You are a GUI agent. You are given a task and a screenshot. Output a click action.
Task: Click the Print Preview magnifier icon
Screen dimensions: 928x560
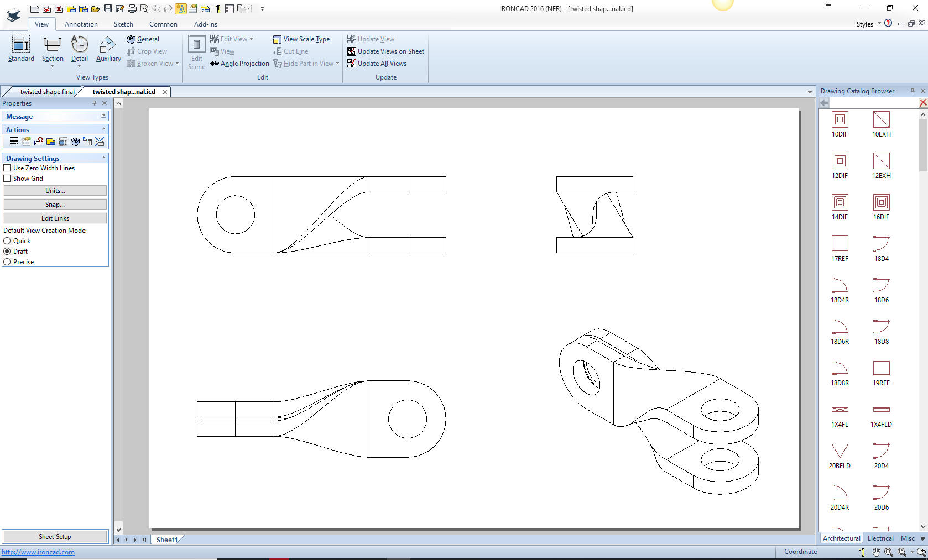(x=144, y=9)
